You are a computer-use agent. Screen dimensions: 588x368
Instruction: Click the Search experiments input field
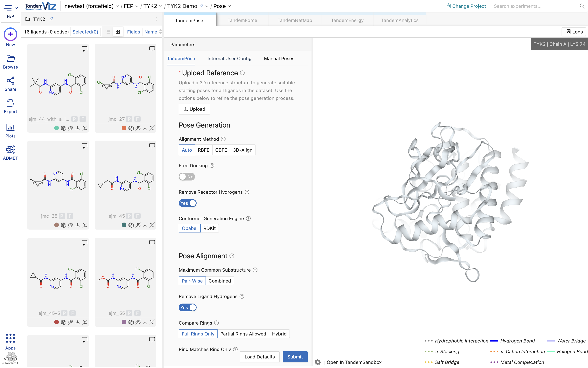533,6
